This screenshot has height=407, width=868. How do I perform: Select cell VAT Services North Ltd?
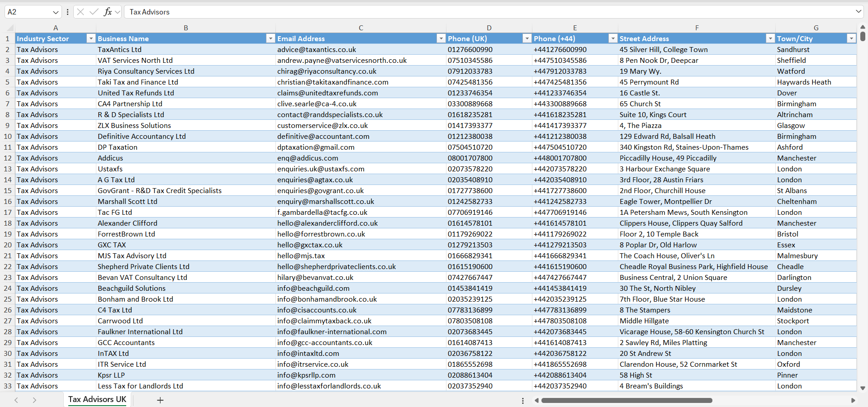(x=186, y=61)
